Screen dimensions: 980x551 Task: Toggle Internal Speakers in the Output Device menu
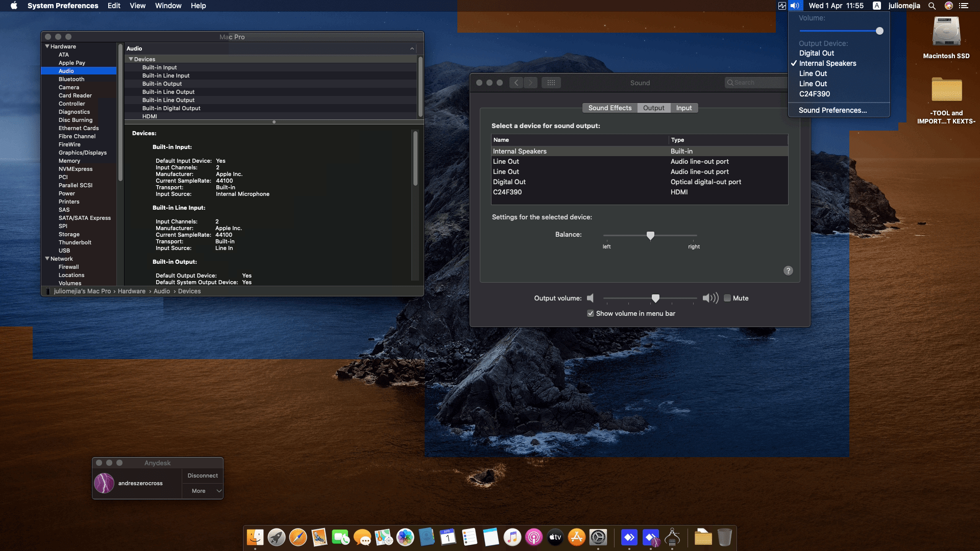click(x=827, y=63)
